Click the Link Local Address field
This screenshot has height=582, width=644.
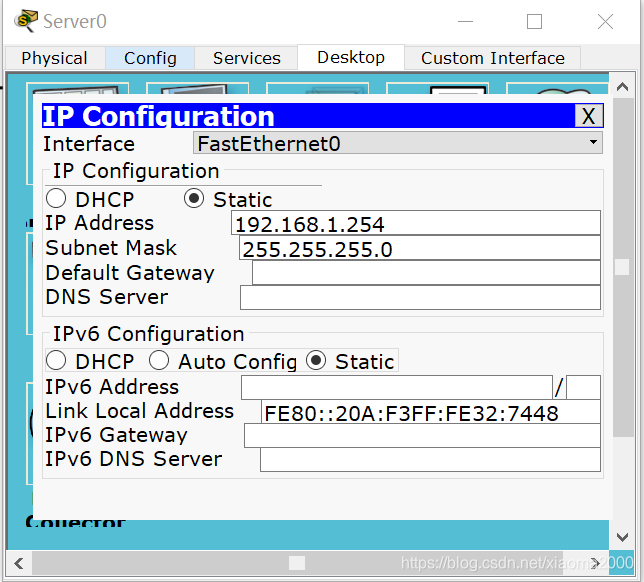pyautogui.click(x=430, y=412)
